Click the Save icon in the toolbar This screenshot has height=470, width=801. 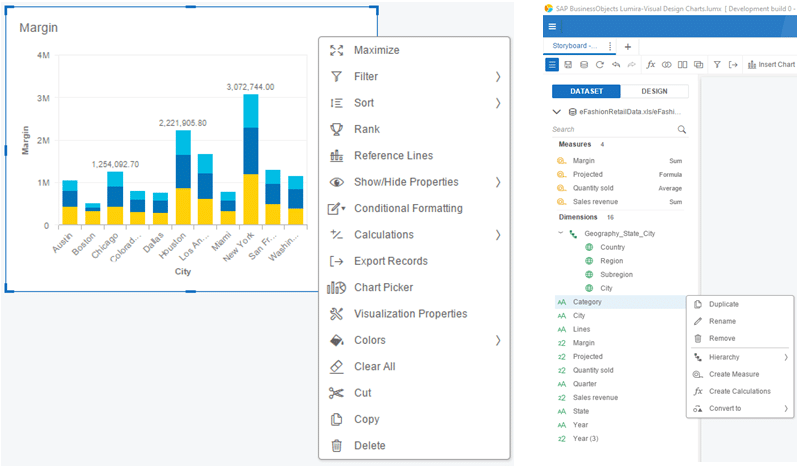click(x=568, y=65)
